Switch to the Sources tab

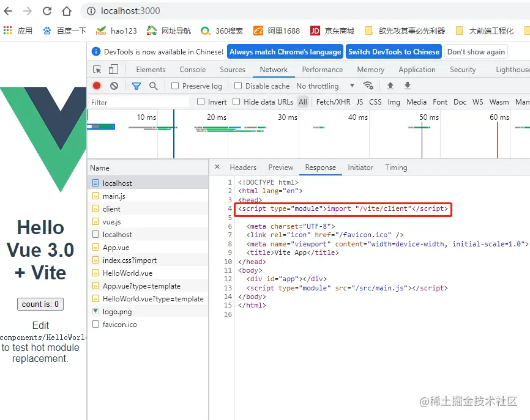(233, 70)
